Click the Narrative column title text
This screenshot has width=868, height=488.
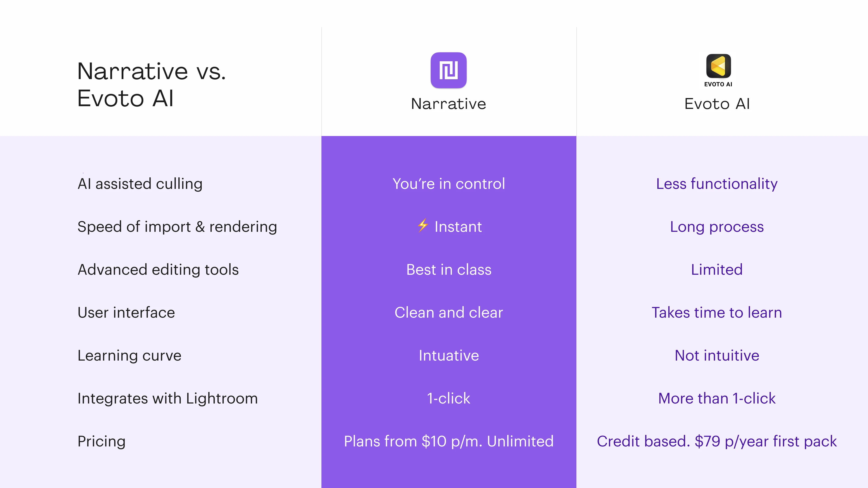click(448, 104)
